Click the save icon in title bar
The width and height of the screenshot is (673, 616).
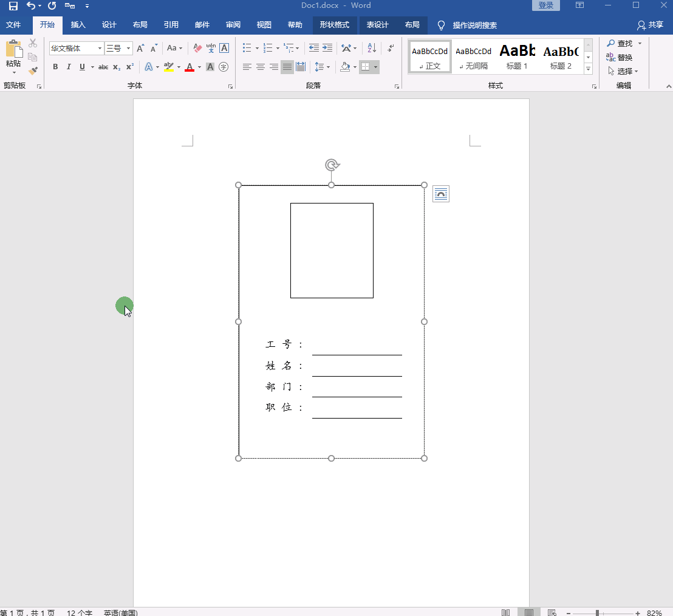point(13,5)
